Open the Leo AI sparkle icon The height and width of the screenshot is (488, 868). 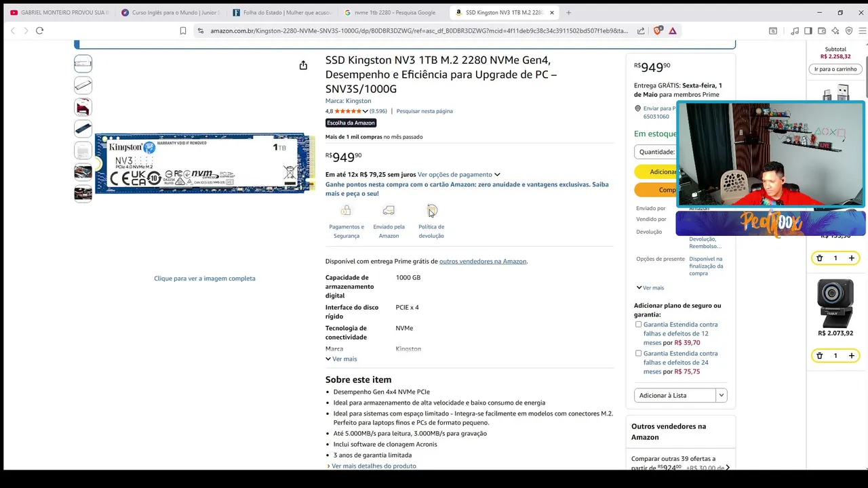(835, 30)
